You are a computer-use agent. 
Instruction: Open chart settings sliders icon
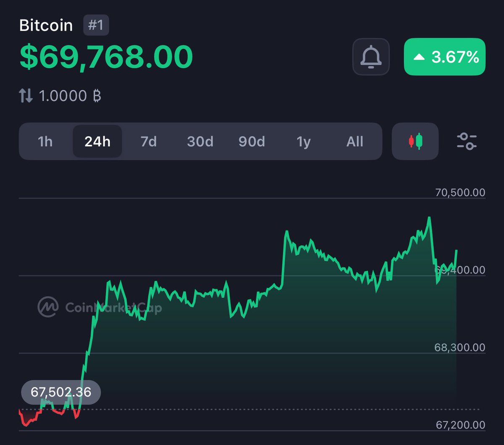(467, 141)
